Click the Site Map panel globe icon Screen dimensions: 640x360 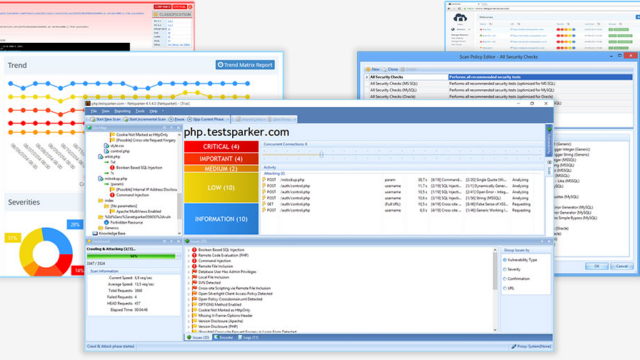coord(89,128)
